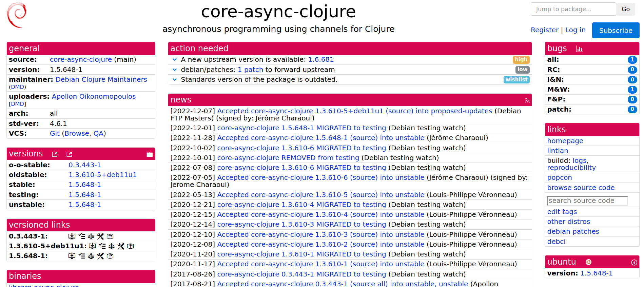Open the Debian Clojure Maintainers link
The width and height of the screenshot is (644, 287).
(101, 80)
